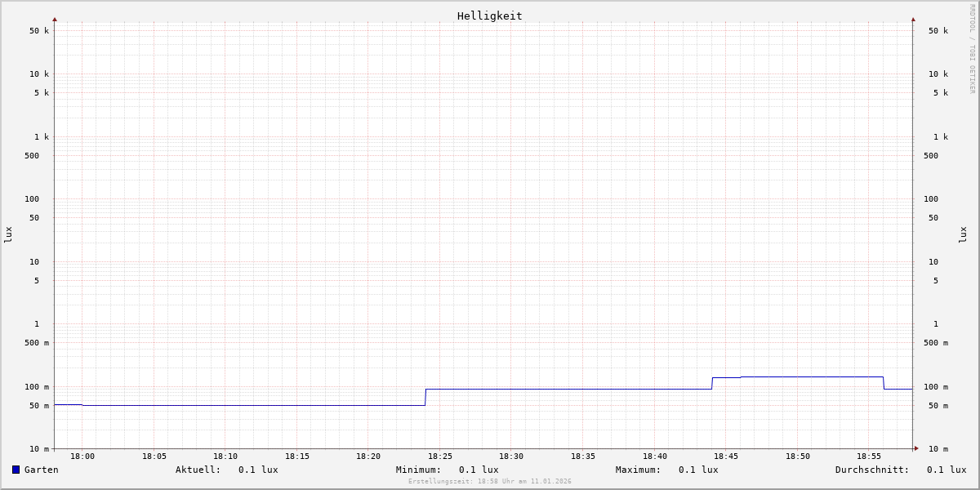Viewport: 980px width, 490px height.
Task: Click the "500 m" label on the left axis
Action: (37, 343)
